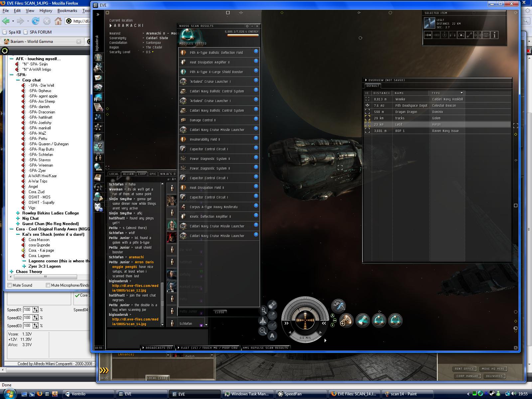Select the Default overview tab
The height and width of the screenshot is (399, 532).
[x=373, y=86]
